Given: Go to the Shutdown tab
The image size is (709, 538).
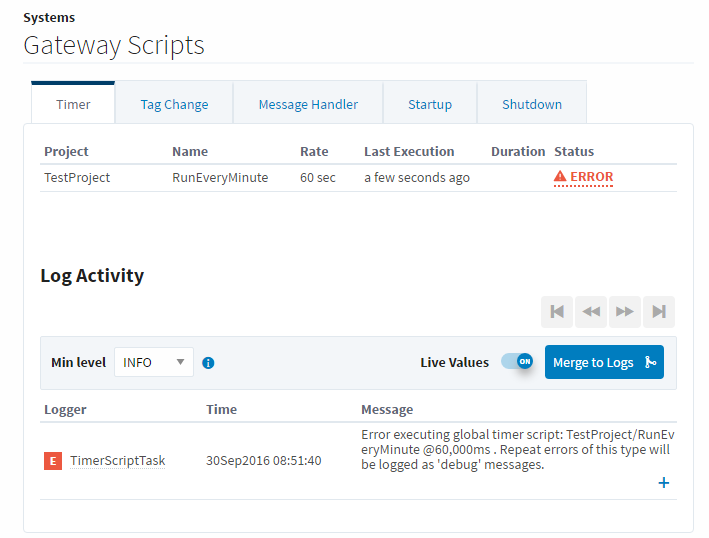Looking at the screenshot, I should point(531,104).
